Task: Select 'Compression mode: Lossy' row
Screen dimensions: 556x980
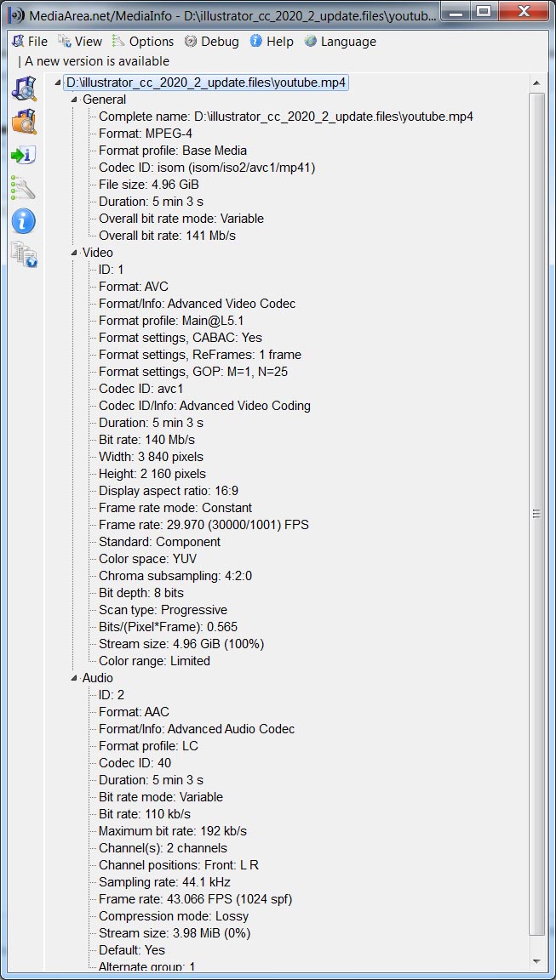Action: click(174, 916)
